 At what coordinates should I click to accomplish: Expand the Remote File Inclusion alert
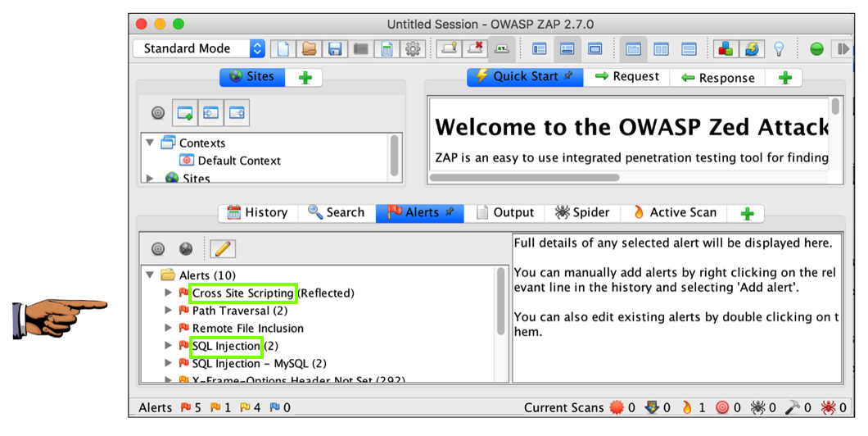pos(169,328)
